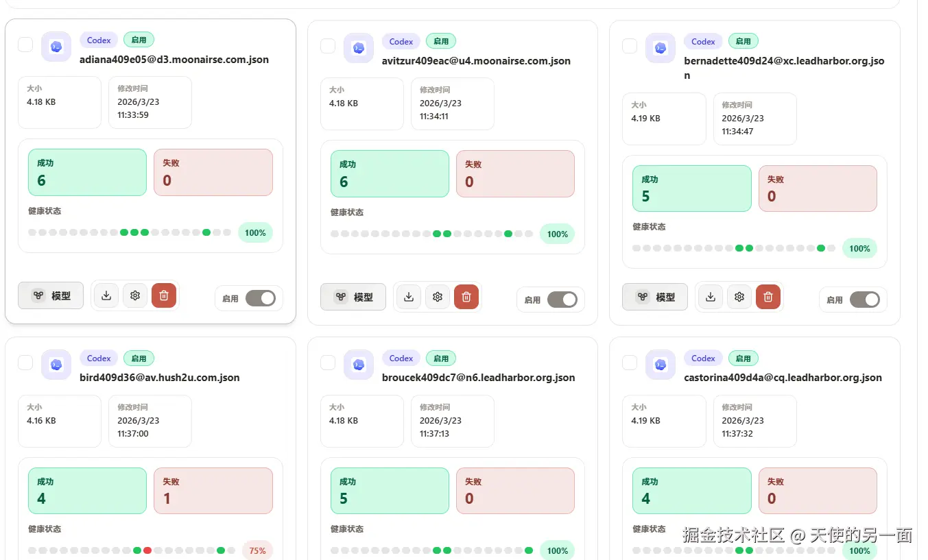928x560 pixels.
Task: Click the Codex tag on broucek409dc7 card
Action: coord(401,358)
